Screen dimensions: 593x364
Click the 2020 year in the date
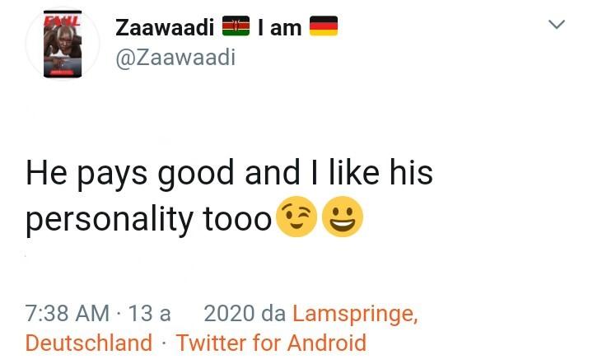pos(228,314)
